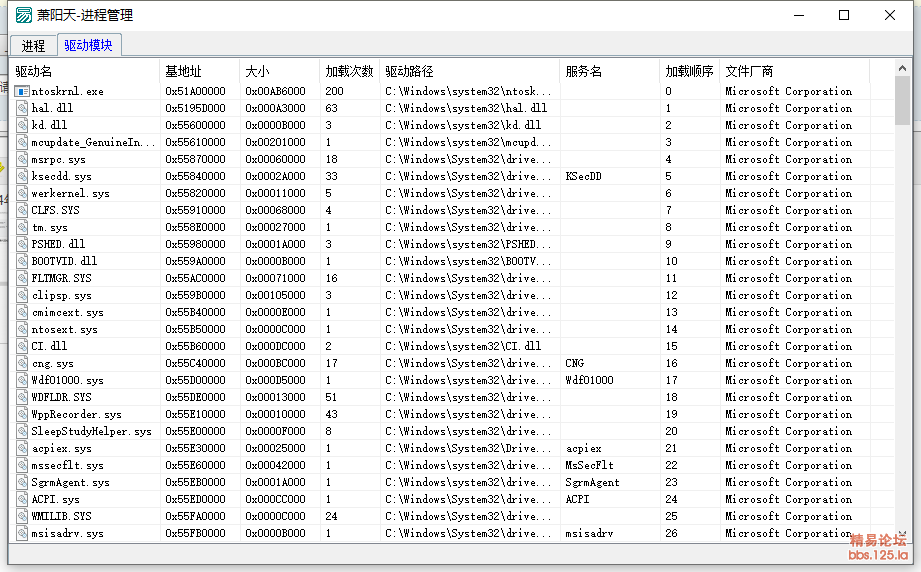Click the CLFS.SYS file icon
921x572 pixels.
click(x=22, y=210)
